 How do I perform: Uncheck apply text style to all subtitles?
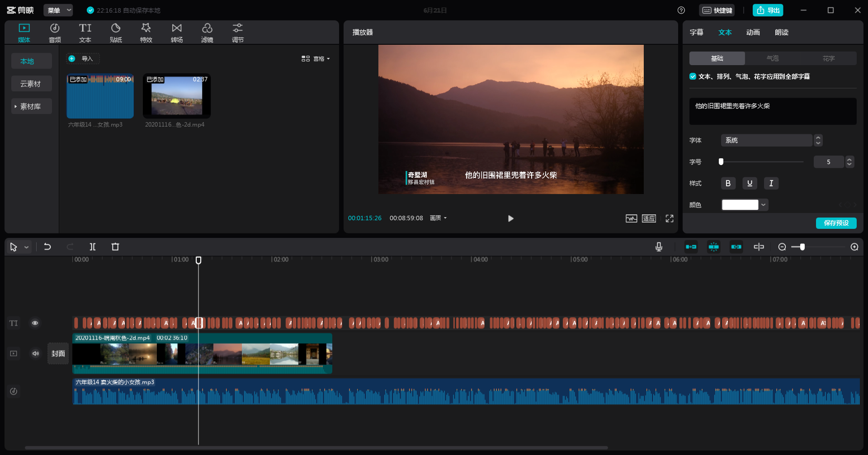point(693,76)
